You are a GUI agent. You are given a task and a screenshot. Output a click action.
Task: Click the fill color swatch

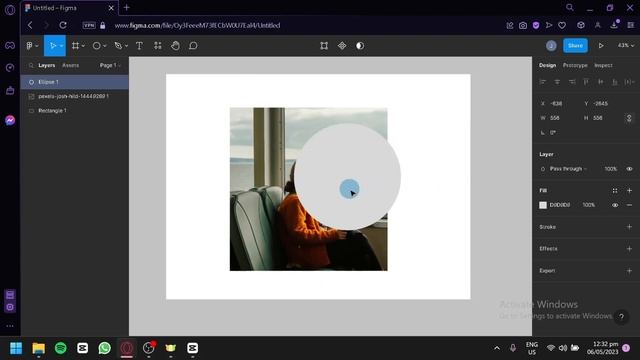543,205
